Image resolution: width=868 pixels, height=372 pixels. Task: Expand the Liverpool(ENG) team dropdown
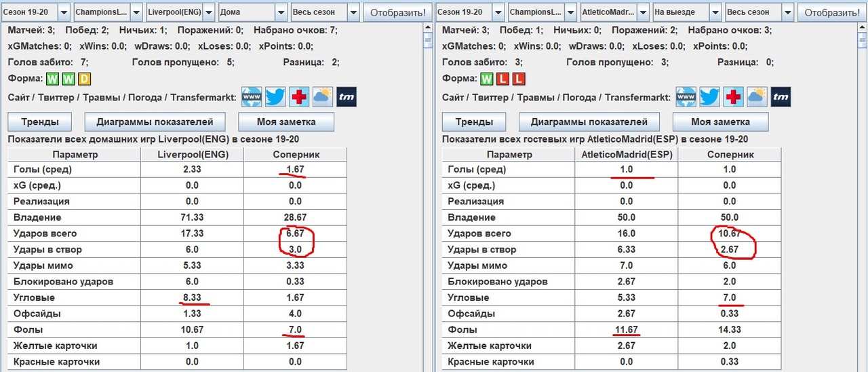point(208,12)
